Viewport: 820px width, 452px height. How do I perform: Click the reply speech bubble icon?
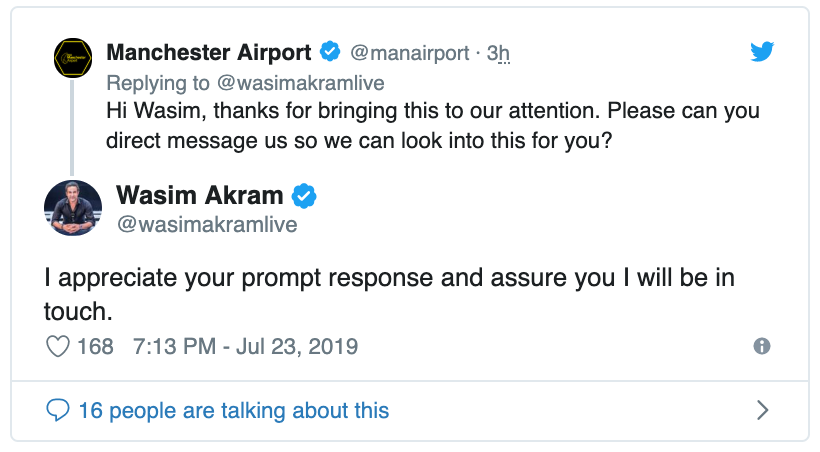coord(59,410)
